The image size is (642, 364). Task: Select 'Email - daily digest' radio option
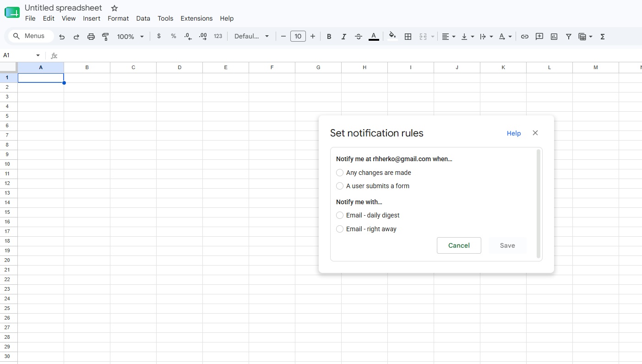click(340, 215)
